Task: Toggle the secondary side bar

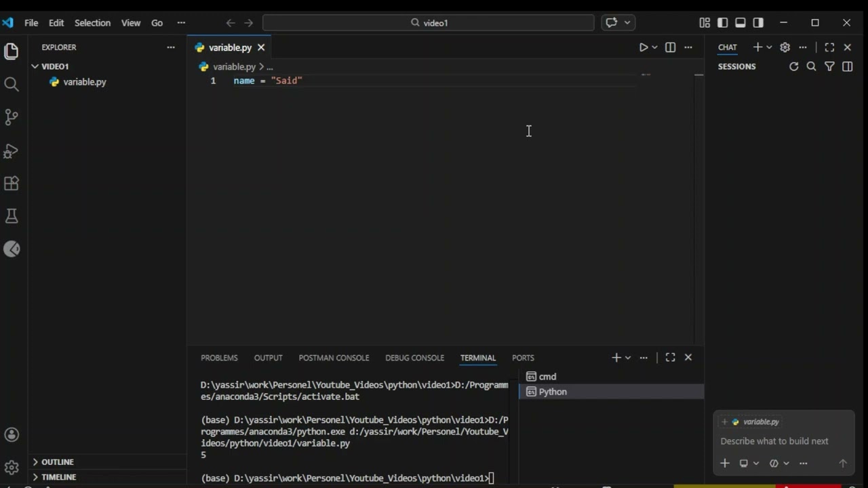Action: [758, 22]
